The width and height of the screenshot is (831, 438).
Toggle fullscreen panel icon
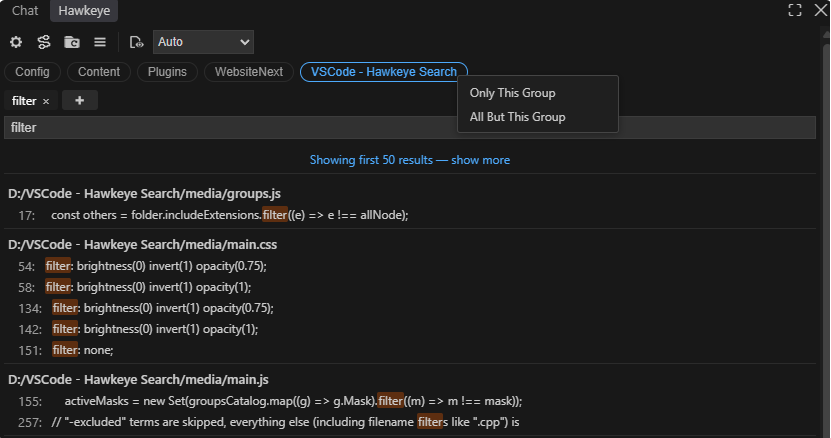click(795, 10)
